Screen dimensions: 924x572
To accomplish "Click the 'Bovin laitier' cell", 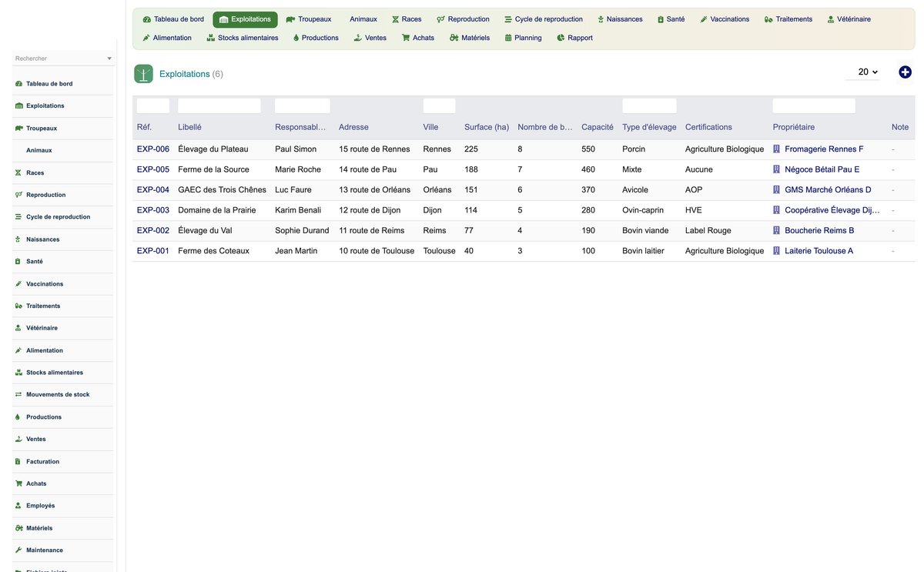I will [x=643, y=251].
